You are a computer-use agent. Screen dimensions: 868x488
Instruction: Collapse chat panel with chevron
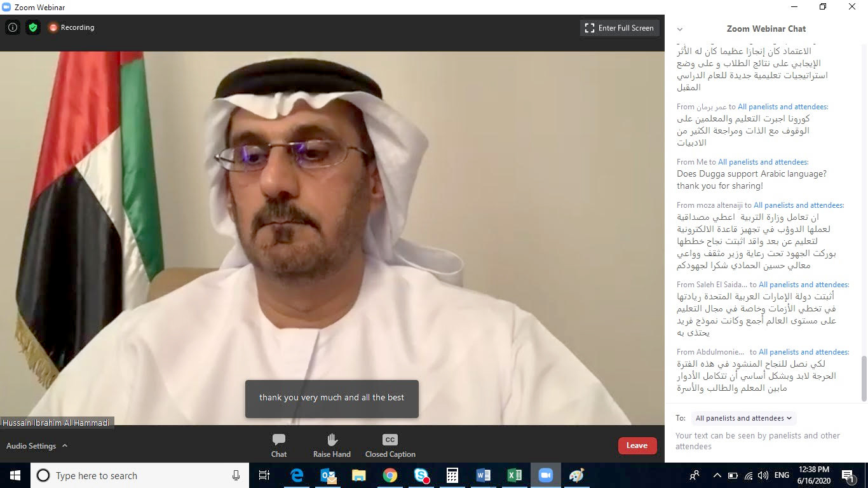pyautogui.click(x=680, y=29)
